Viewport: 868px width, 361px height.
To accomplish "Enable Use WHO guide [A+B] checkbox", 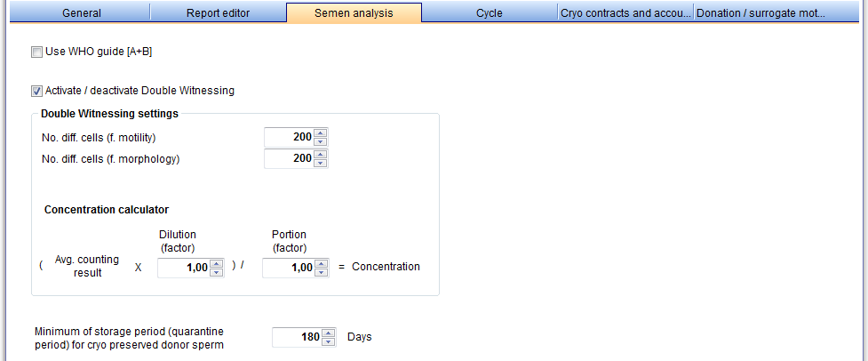I will click(36, 52).
